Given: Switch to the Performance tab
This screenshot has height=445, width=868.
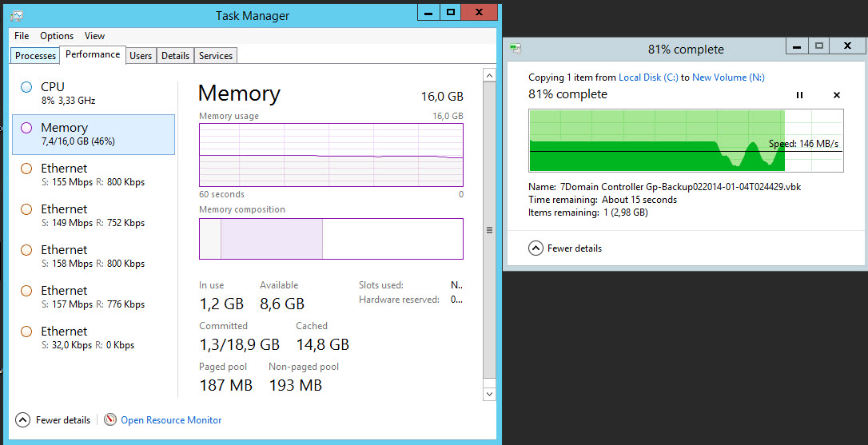Looking at the screenshot, I should (93, 54).
